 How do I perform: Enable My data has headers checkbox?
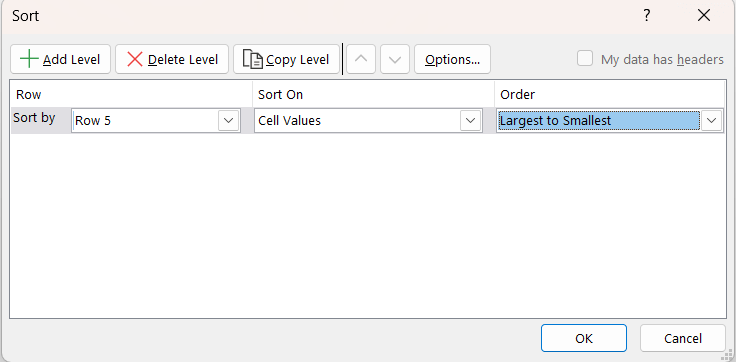point(584,59)
